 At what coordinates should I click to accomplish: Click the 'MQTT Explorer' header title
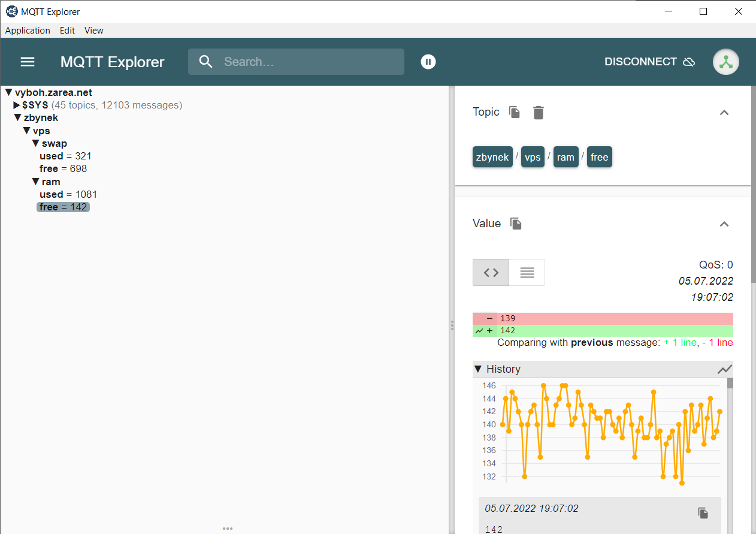coord(112,62)
